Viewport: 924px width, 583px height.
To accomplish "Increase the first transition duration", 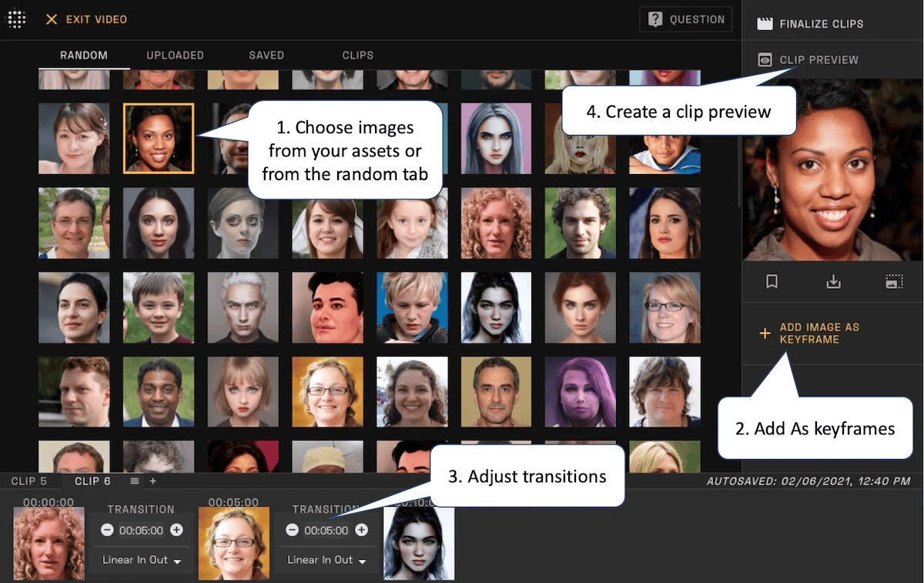I will click(176, 530).
